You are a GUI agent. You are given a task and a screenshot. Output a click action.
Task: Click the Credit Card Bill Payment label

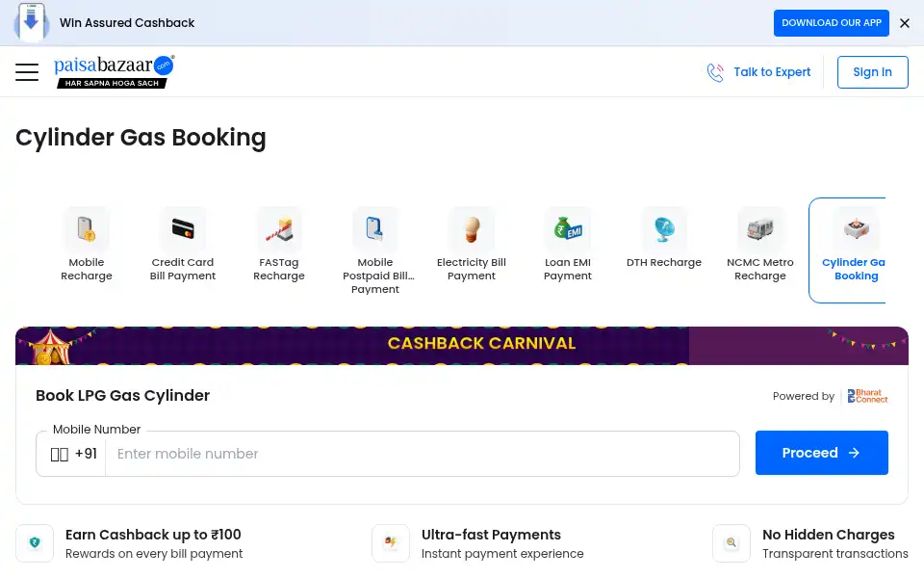point(183,269)
